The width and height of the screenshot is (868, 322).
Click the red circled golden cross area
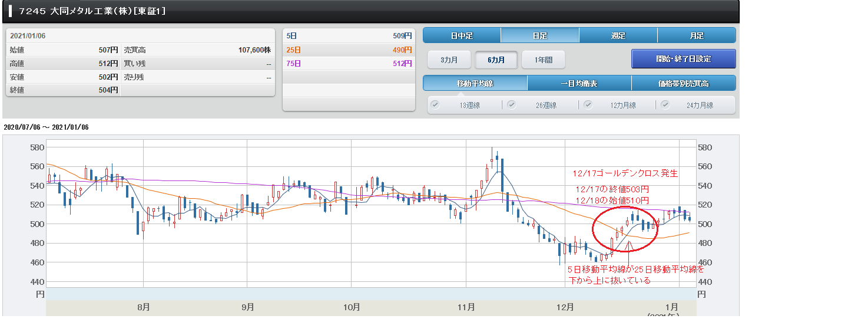pos(624,230)
